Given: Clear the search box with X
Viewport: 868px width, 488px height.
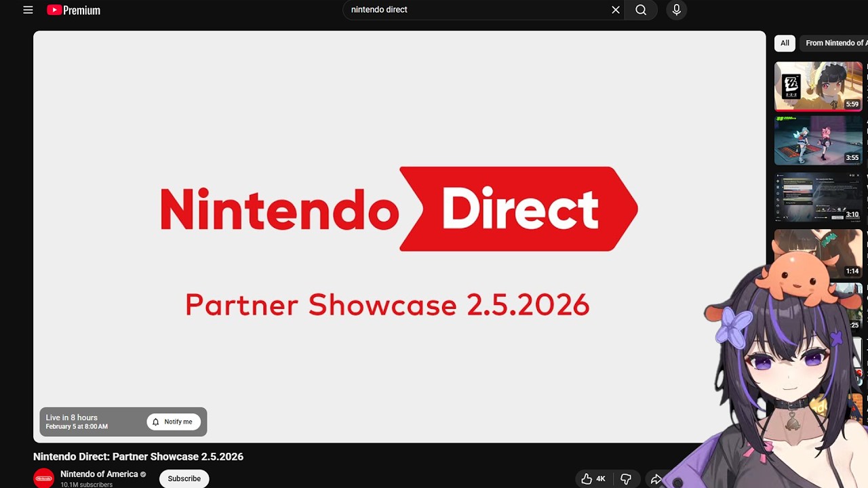Looking at the screenshot, I should pos(616,10).
